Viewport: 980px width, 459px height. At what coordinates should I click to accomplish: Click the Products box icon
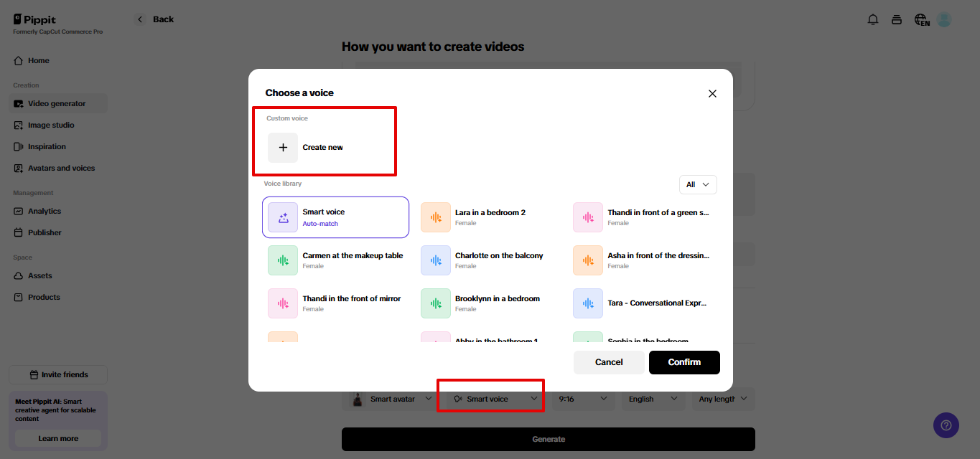[19, 297]
